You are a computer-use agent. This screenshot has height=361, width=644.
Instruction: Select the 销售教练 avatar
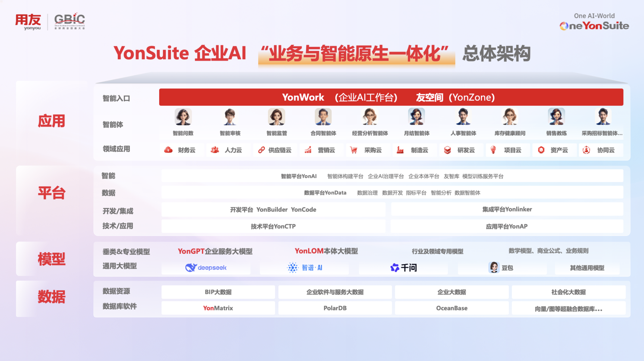(x=556, y=117)
